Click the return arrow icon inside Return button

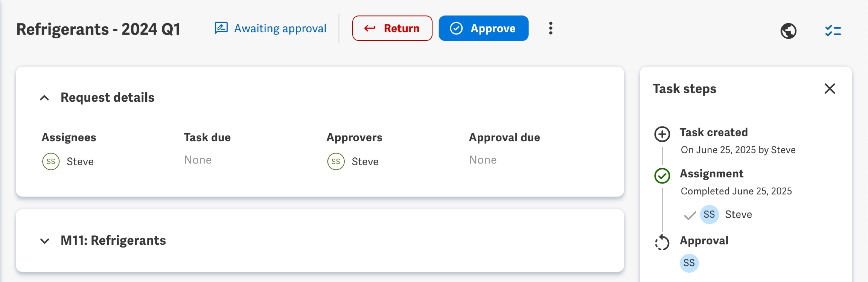[x=370, y=28]
